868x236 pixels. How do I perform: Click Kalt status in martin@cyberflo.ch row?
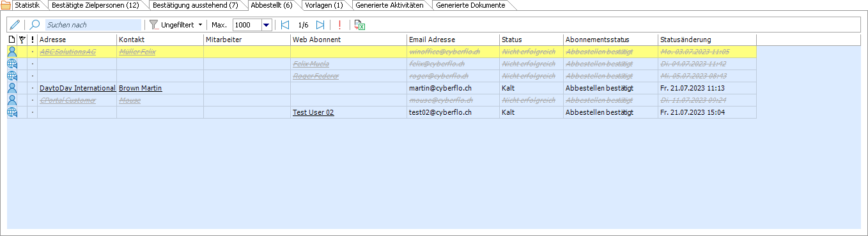point(531,88)
